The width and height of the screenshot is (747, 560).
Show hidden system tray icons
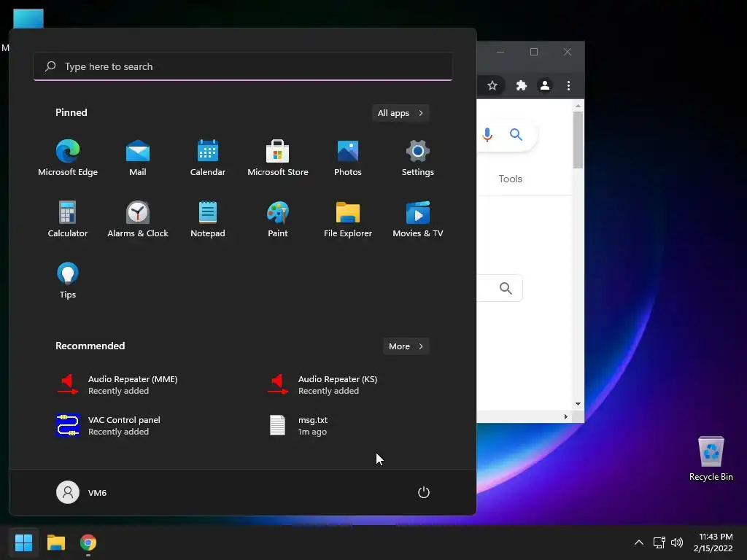point(639,542)
